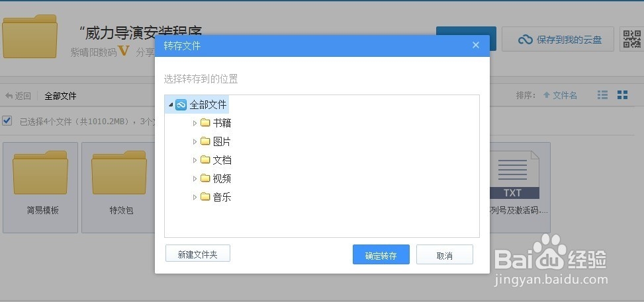Choose 书籍 as the destination
This screenshot has width=644, height=302.
222,123
